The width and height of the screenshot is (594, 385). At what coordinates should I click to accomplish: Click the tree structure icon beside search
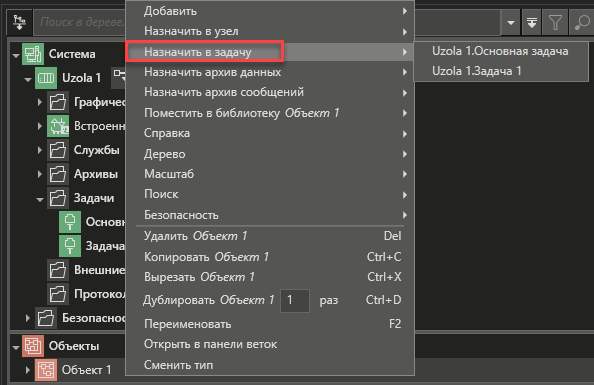(19, 22)
